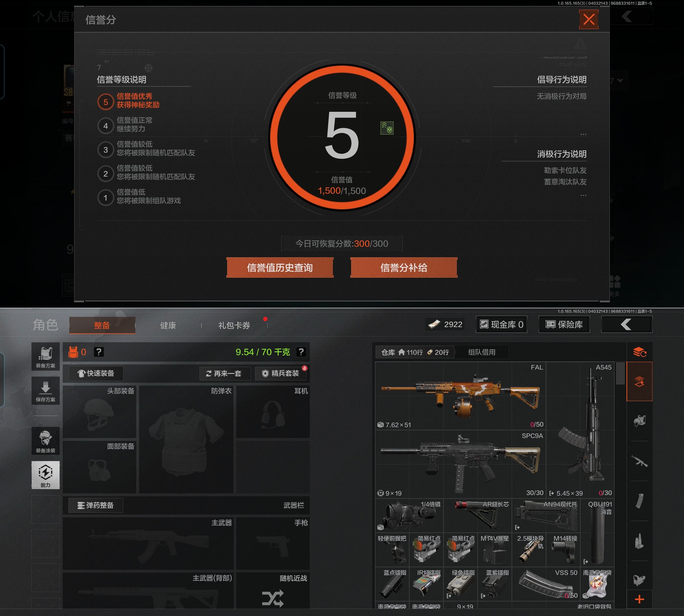Screen dimensions: 684x616
Task: Click the 信誉值历史查询 button
Action: 280,268
